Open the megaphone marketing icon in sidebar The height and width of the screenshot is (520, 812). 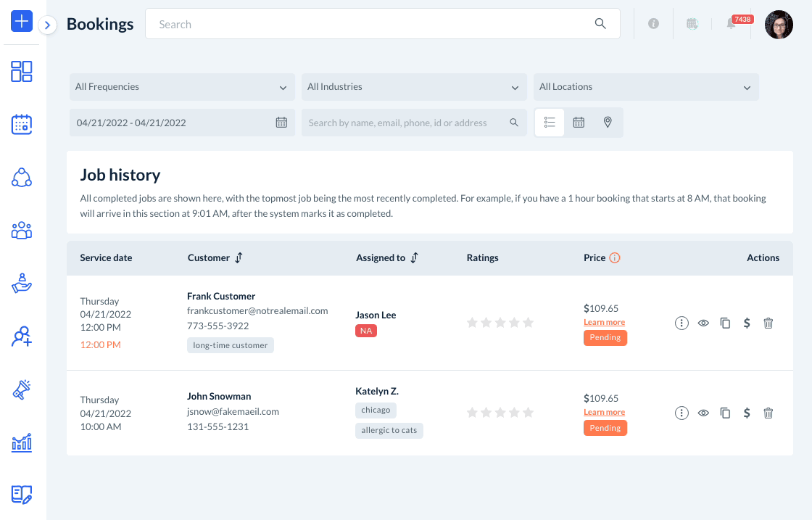tap(22, 389)
